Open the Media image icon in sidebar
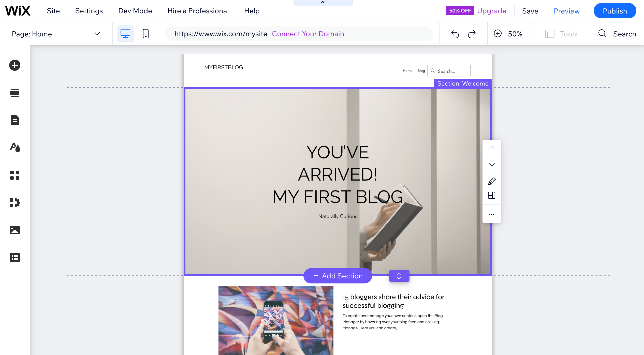644x355 pixels. click(15, 230)
